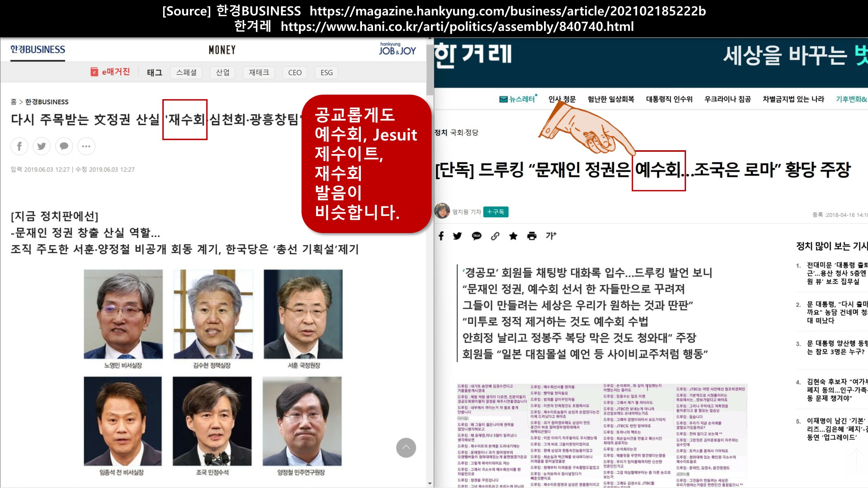The width and height of the screenshot is (868, 488).
Task: Click photo of 조국 민정수석
Action: coord(212,421)
